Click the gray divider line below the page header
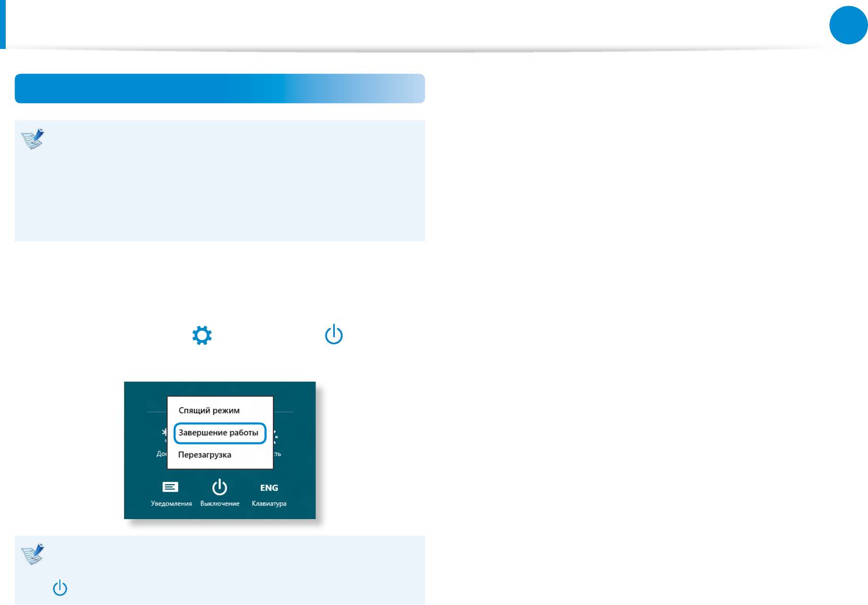 (x=417, y=51)
